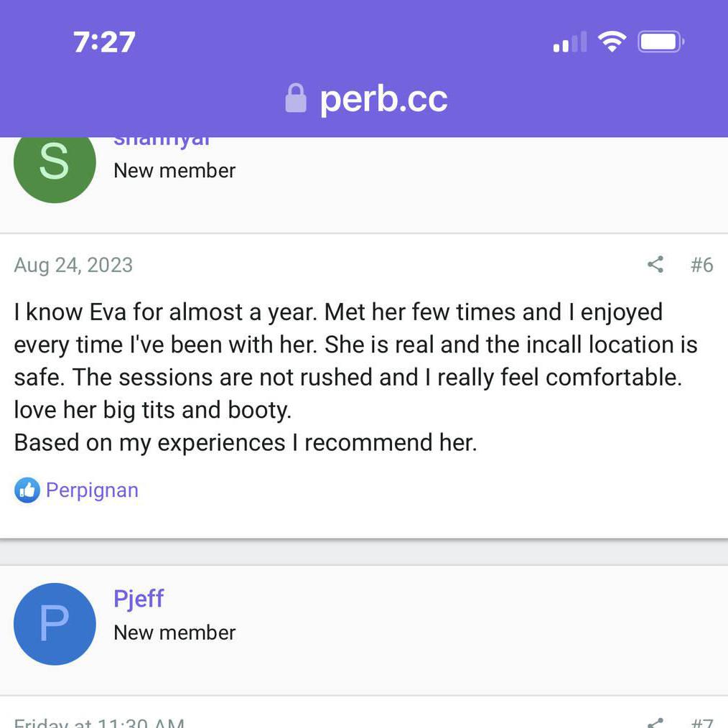
Task: Tap the cellular signal bars icon
Action: point(569,43)
